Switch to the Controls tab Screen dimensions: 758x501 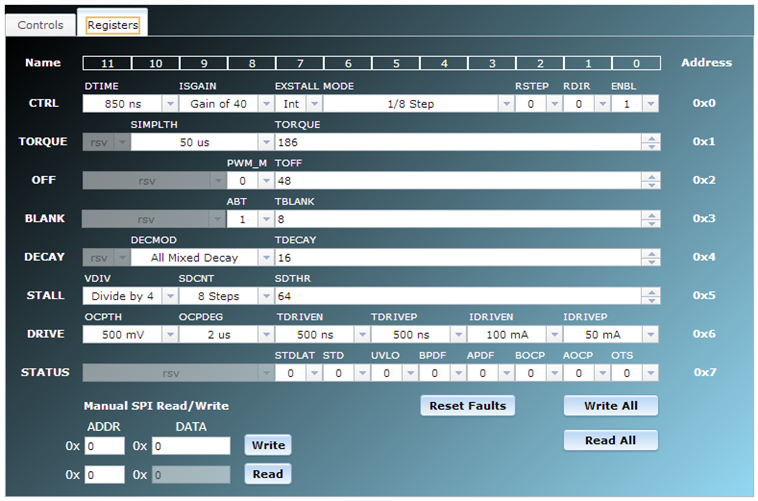point(41,25)
